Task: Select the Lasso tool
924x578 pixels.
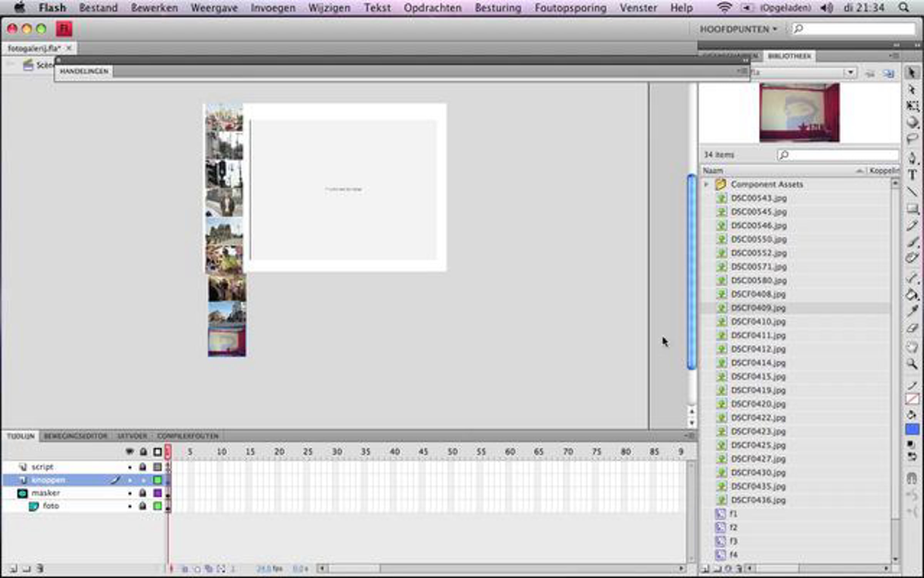Action: point(912,139)
